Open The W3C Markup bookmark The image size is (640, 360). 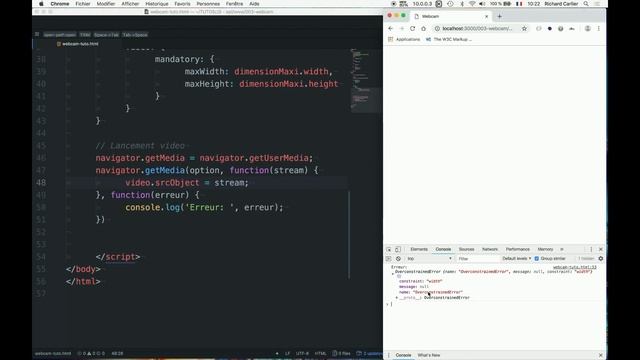click(449, 39)
